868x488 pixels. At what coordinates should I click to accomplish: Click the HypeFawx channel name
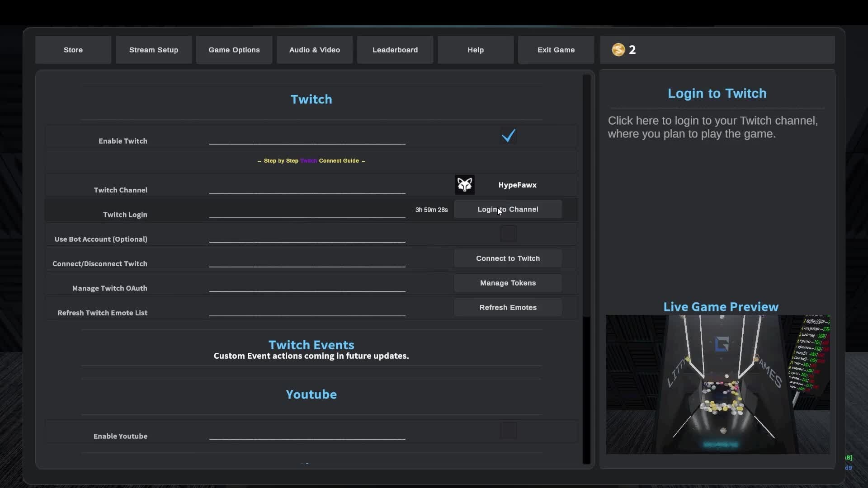[517, 185]
